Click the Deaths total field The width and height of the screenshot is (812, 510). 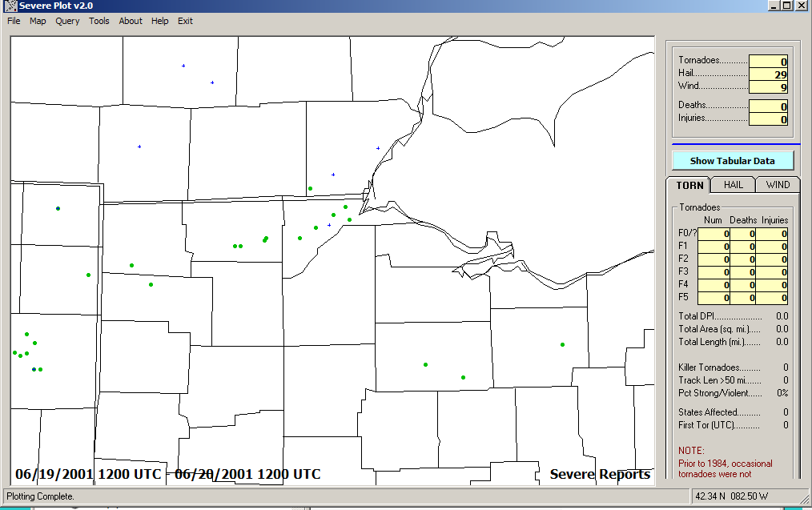(768, 106)
